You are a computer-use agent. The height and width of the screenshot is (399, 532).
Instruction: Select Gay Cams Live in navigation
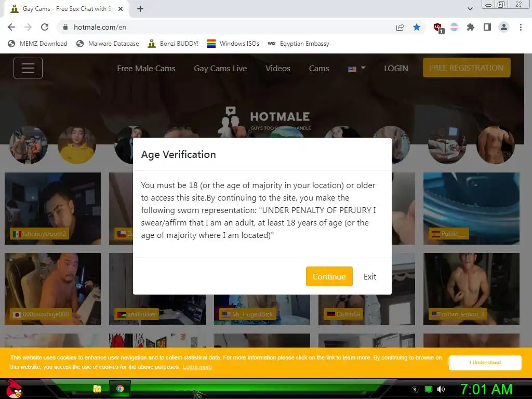point(220,68)
